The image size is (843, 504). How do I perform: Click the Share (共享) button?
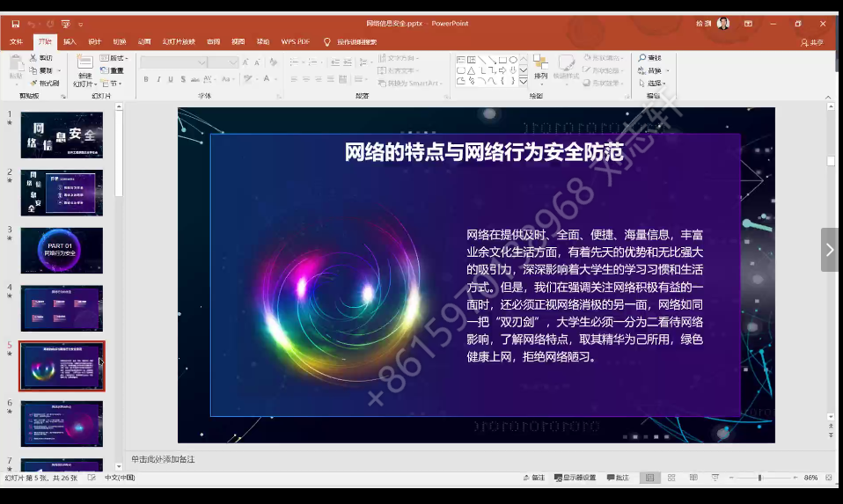click(x=812, y=41)
